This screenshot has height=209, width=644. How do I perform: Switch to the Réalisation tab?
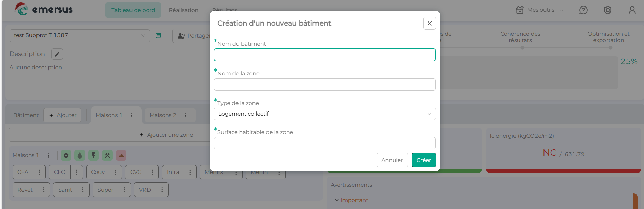point(183,10)
